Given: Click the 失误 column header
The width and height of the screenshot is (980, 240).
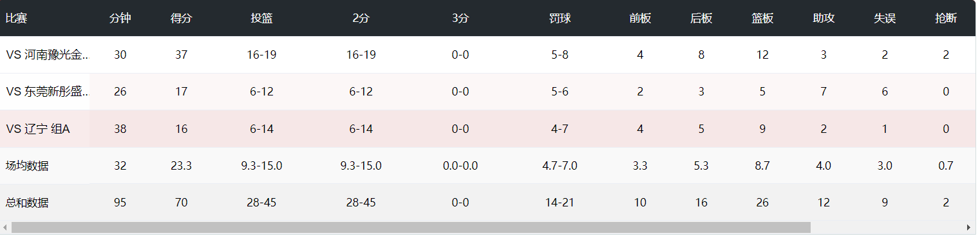Looking at the screenshot, I should point(885,18).
